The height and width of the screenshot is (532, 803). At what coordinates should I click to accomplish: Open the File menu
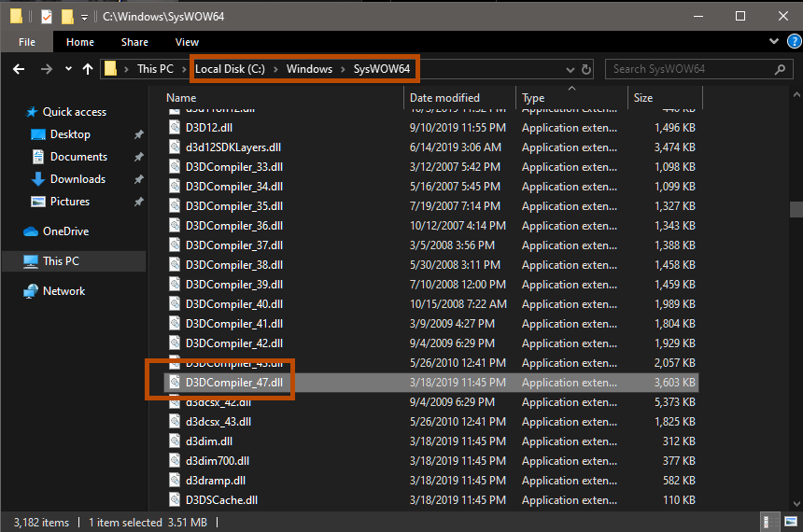pos(27,42)
